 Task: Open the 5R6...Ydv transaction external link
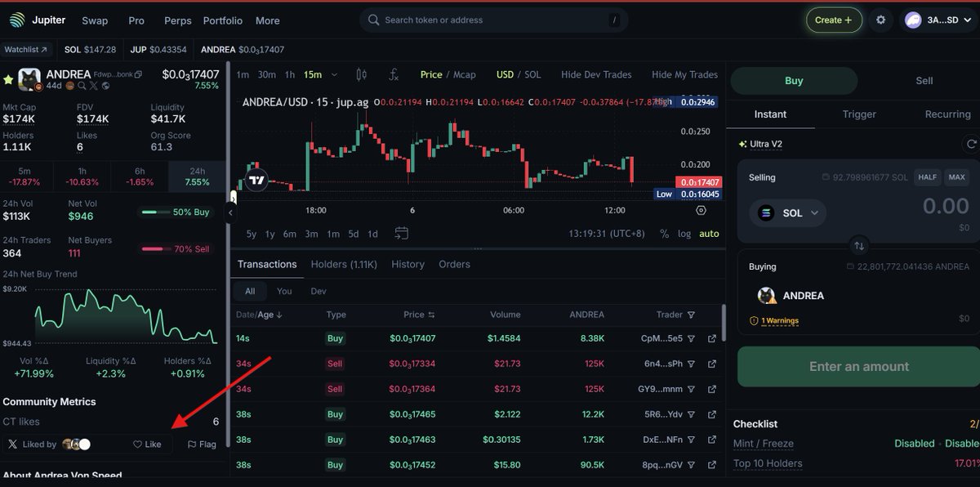pyautogui.click(x=712, y=414)
